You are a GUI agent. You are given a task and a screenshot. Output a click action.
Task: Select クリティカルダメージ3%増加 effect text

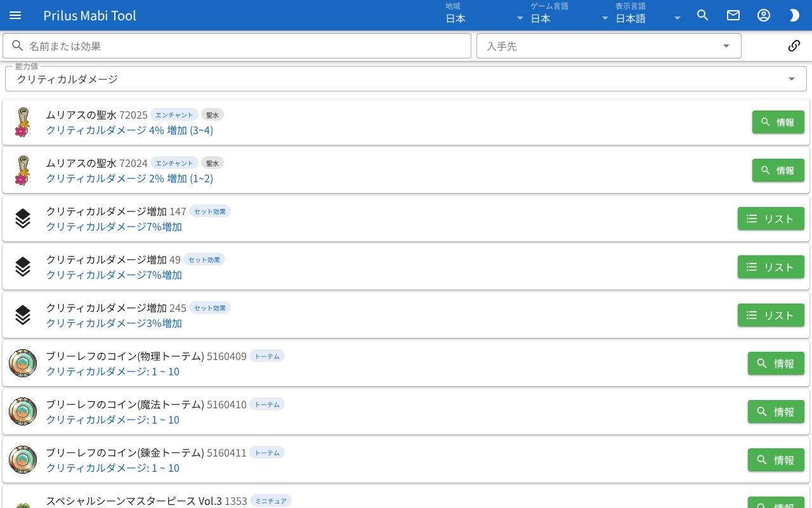pyautogui.click(x=114, y=323)
